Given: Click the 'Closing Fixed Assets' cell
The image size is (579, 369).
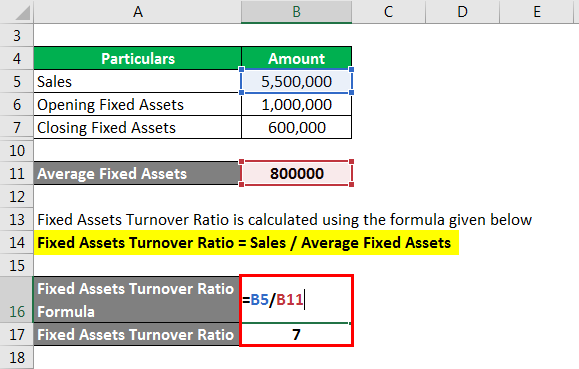Looking at the screenshot, I should (x=137, y=127).
